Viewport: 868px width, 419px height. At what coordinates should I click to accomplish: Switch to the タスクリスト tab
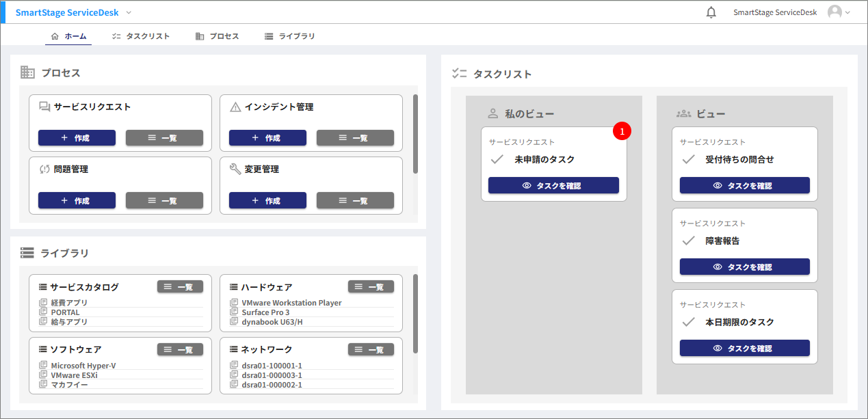tap(140, 36)
